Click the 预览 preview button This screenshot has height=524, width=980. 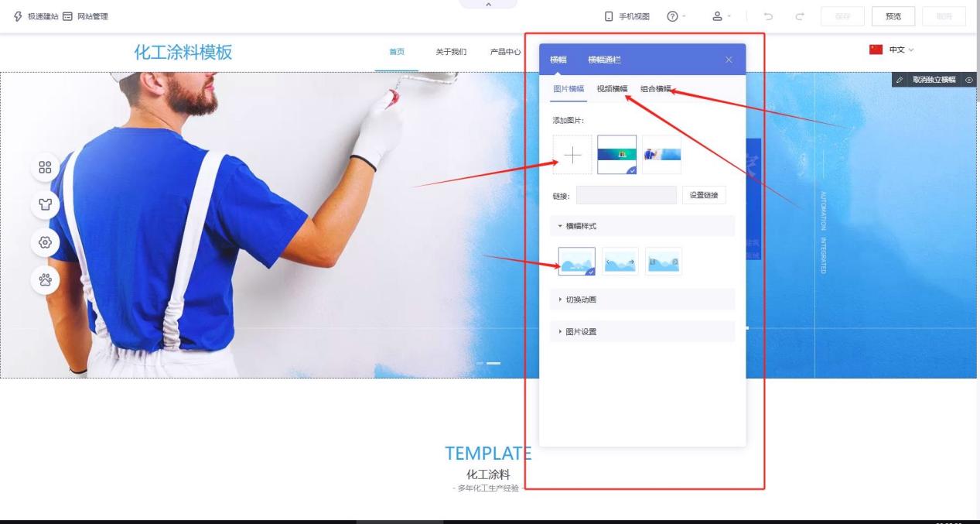pos(893,16)
